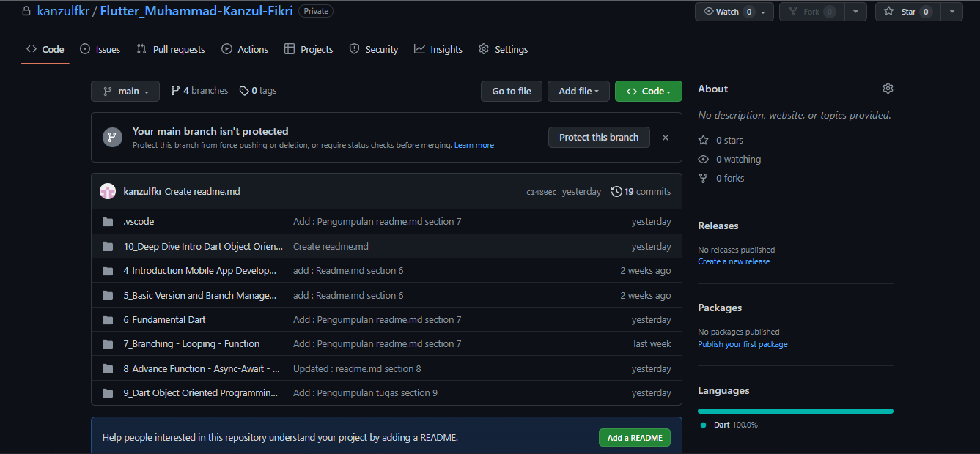Click the Watch eye icon

pyautogui.click(x=707, y=11)
